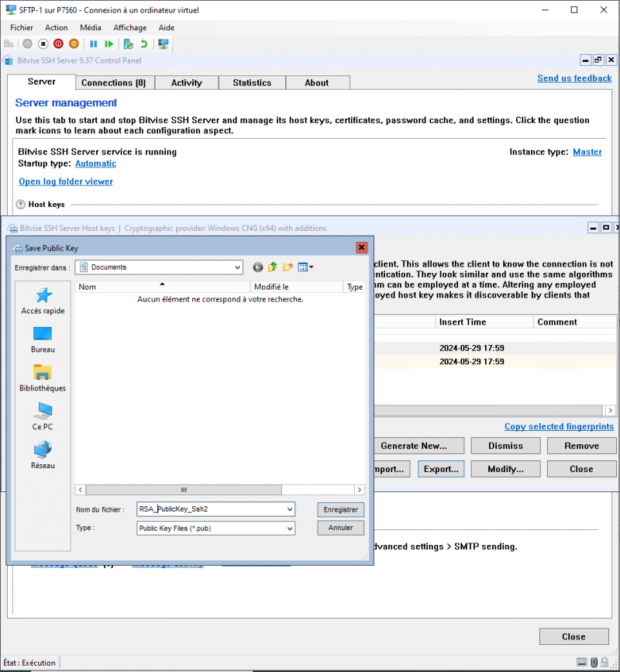Viewport: 620px width, 672px height.
Task: Revert the virtual machine using the blue arrow
Action: (143, 43)
